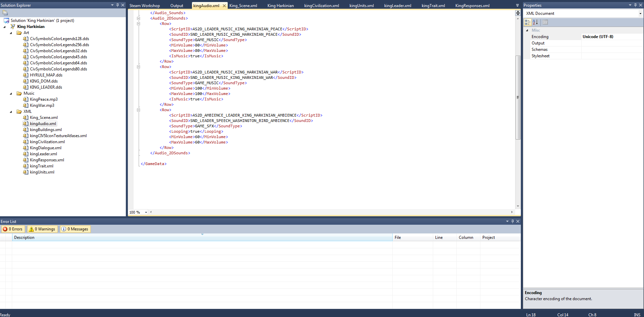Open the active documents list dropdown icon

[x=517, y=5]
